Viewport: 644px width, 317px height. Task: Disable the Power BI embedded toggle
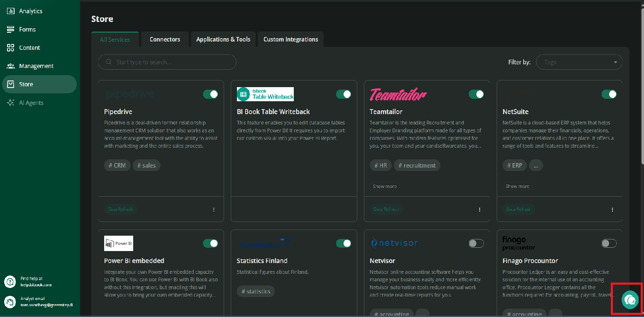tap(211, 243)
